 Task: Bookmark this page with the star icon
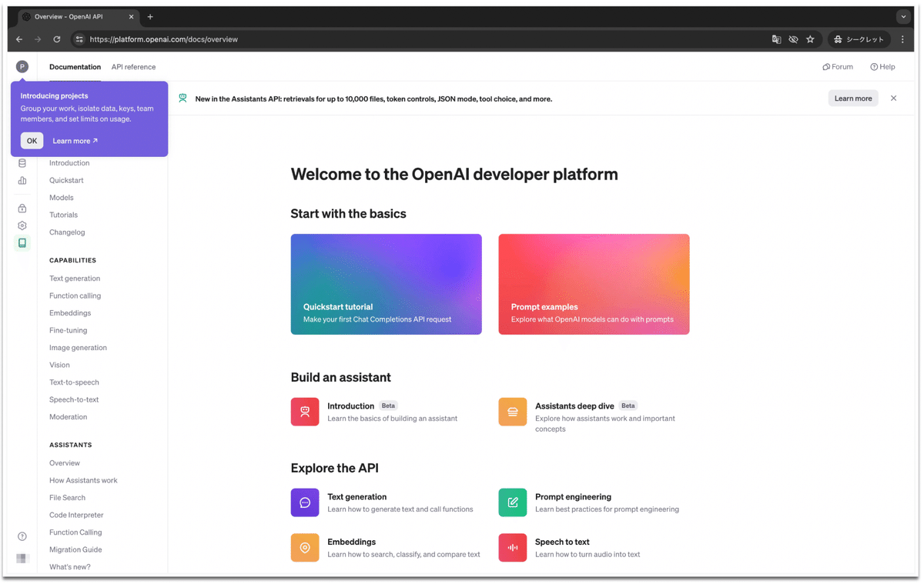click(x=810, y=39)
